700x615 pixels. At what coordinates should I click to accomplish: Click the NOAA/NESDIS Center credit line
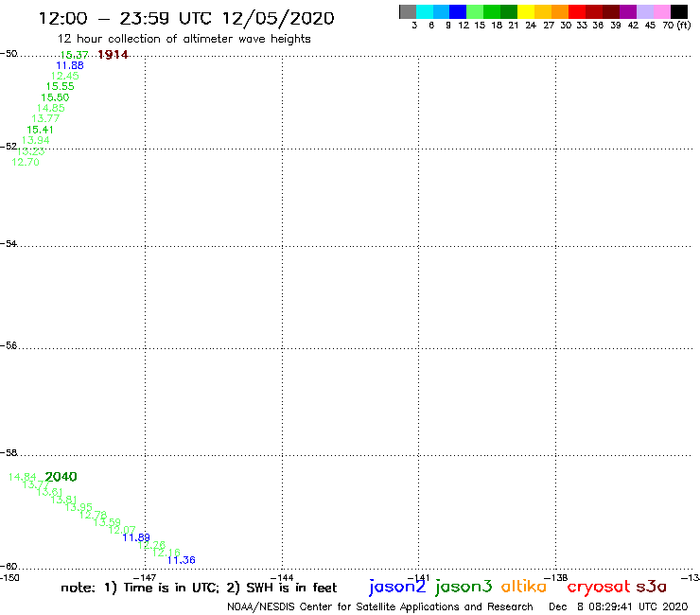pos(380,607)
